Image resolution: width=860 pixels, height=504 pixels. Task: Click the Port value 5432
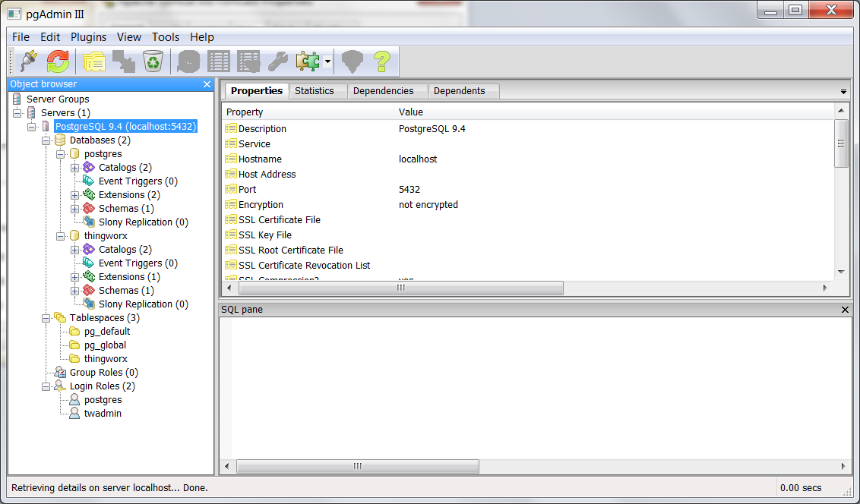[409, 190]
